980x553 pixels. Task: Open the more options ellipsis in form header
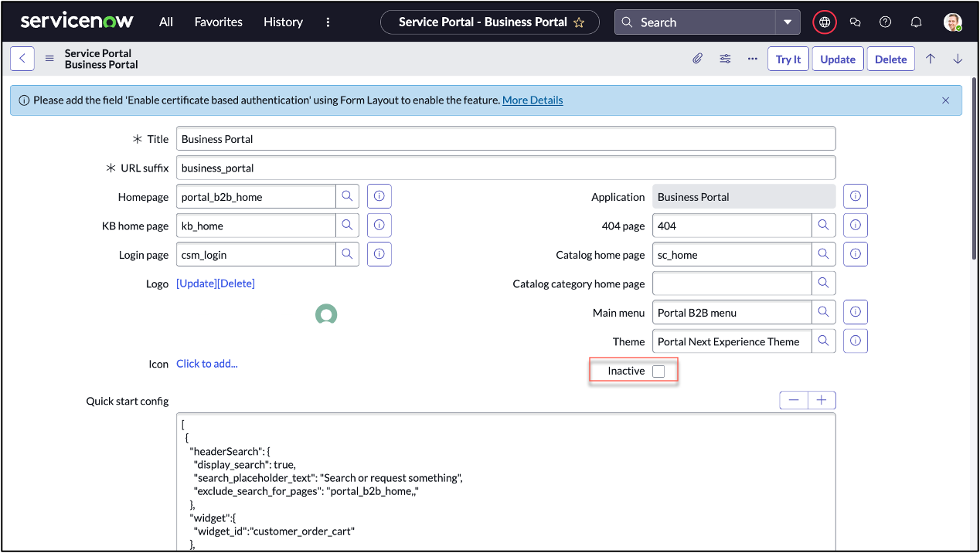(x=752, y=59)
